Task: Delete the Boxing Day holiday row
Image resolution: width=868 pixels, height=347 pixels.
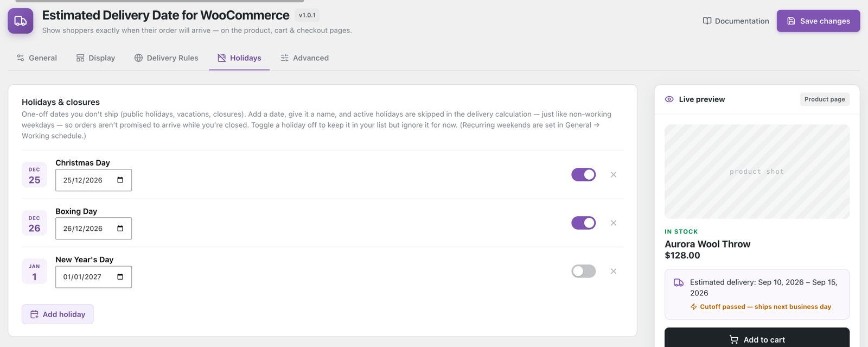Action: coord(614,223)
